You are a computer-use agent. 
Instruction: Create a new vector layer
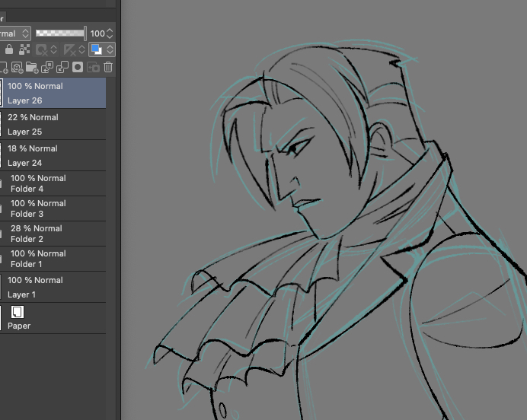[18, 68]
